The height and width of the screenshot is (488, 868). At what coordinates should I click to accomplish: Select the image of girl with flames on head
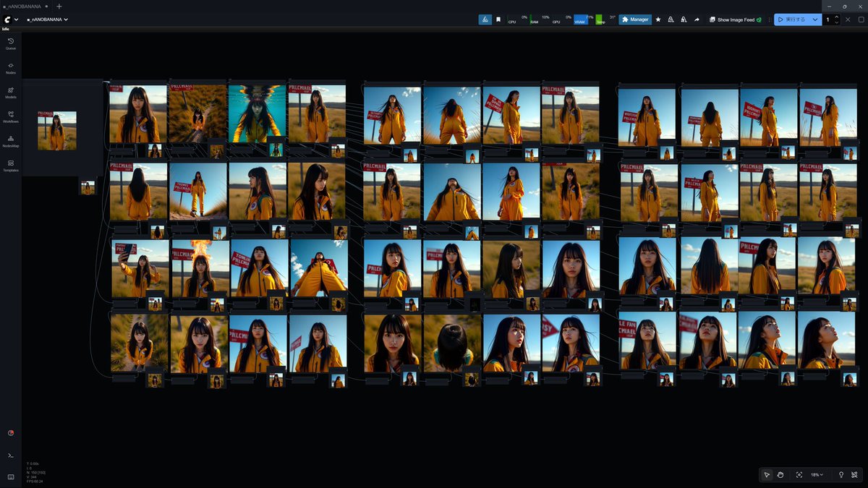click(x=200, y=268)
